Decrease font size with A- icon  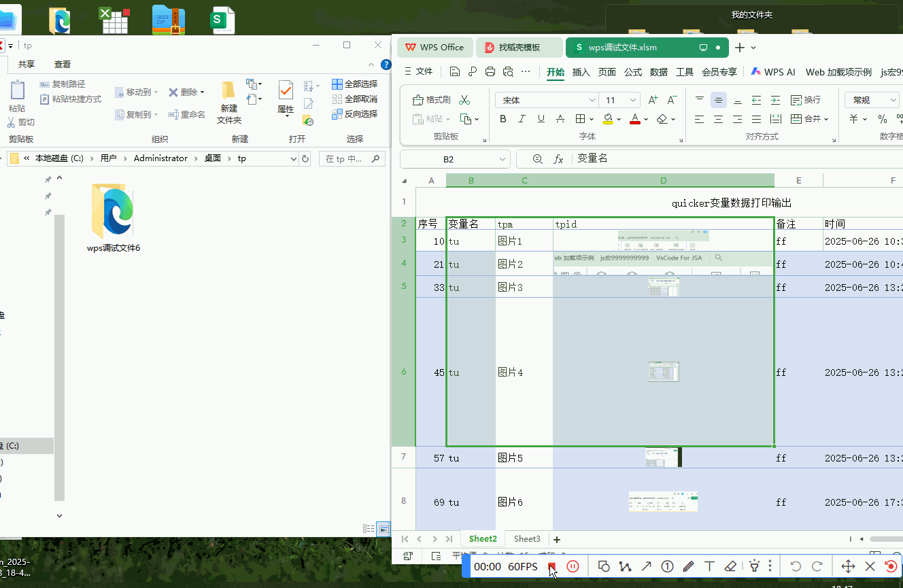click(x=672, y=100)
